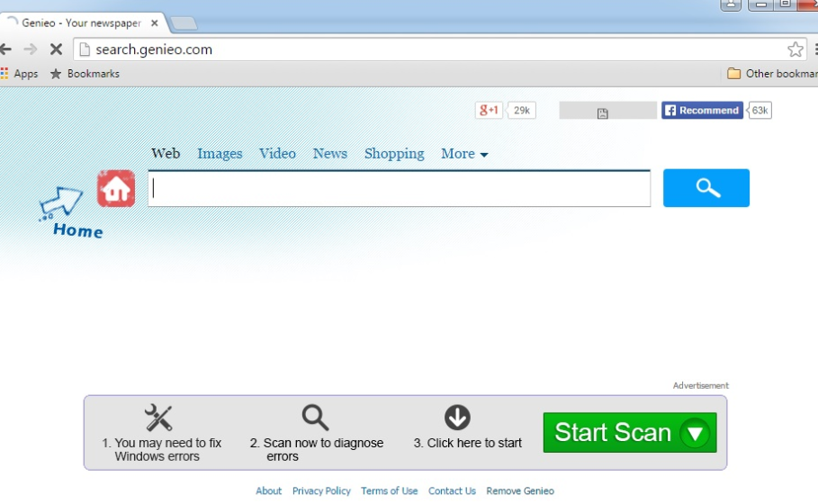Bookmark this page with star icon
The height and width of the screenshot is (504, 818).
coord(795,49)
